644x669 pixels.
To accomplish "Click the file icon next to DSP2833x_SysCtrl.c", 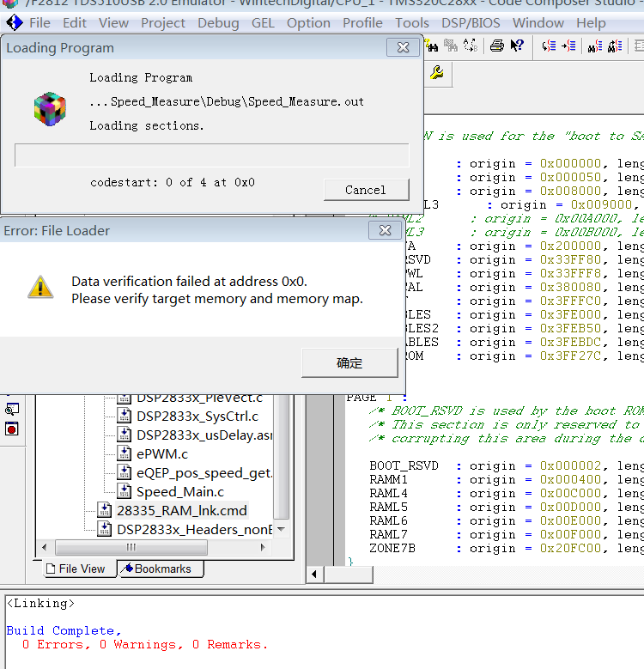I will pyautogui.click(x=125, y=416).
